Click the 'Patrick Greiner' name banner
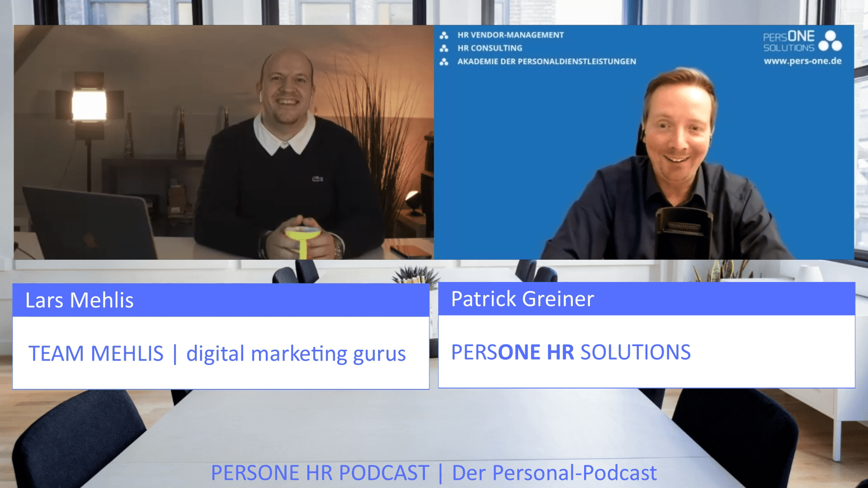Image resolution: width=868 pixels, height=488 pixels. tap(646, 299)
